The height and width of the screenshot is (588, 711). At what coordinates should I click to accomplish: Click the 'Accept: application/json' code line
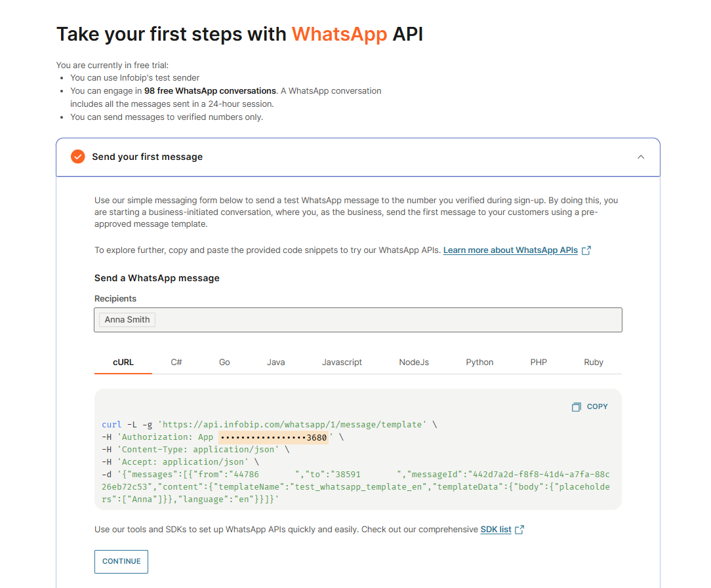(180, 462)
